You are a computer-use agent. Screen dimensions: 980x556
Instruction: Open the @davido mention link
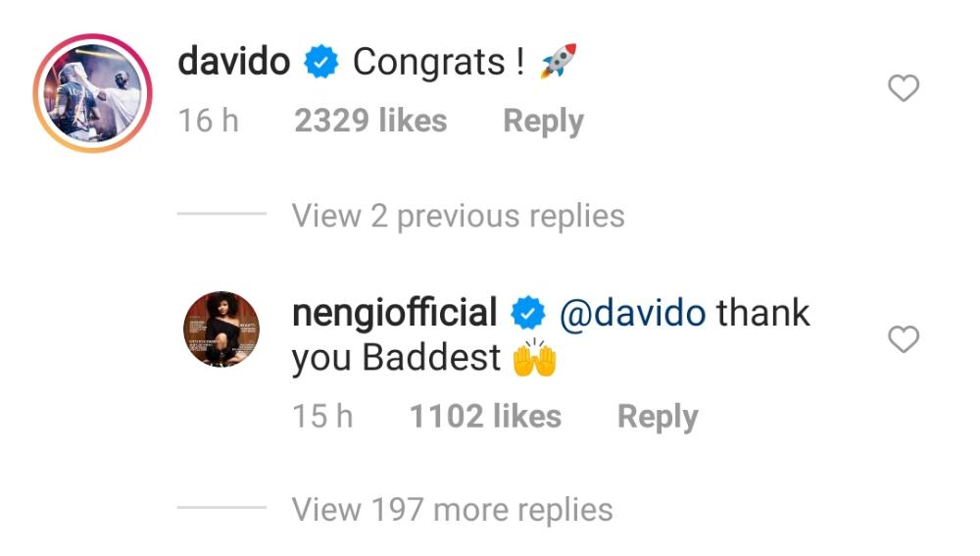click(x=632, y=314)
